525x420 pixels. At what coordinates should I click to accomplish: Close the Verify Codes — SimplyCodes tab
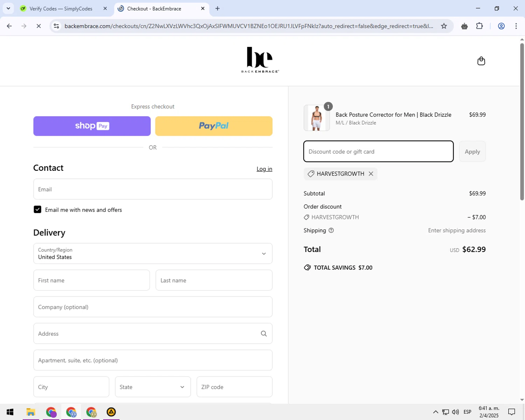[x=105, y=8]
